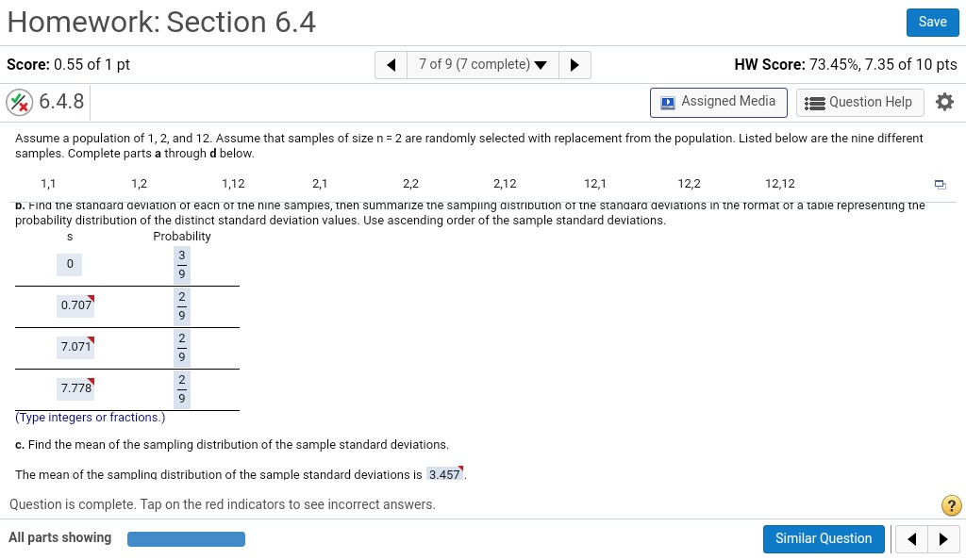Click the yellow help question mark icon
Image resolution: width=966 pixels, height=560 pixels.
coord(952,506)
